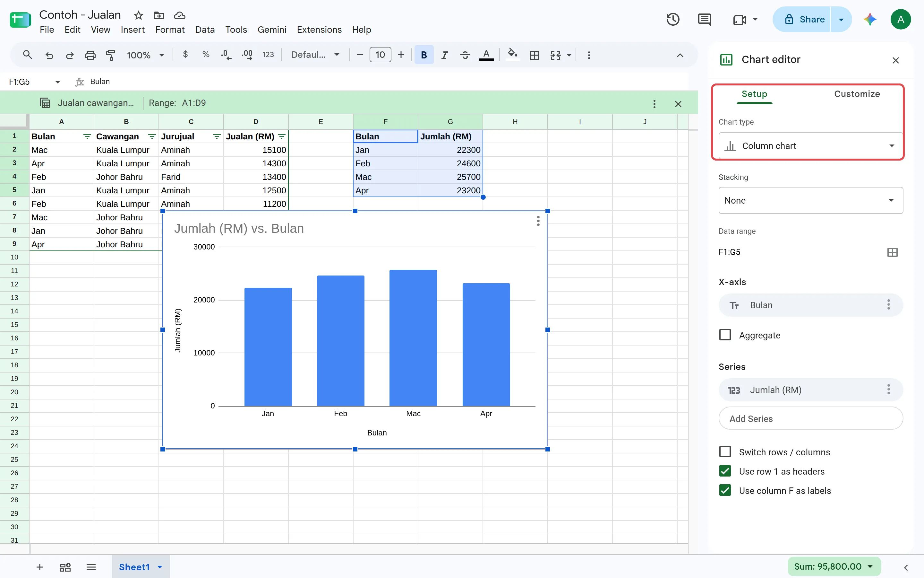
Task: Open Jumlah (RM) series three-dot menu
Action: click(x=888, y=390)
